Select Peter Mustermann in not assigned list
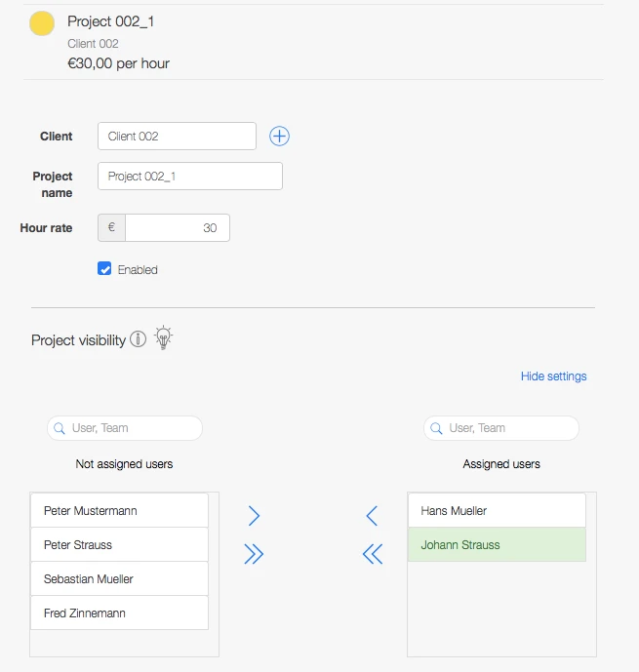639x672 pixels. (x=119, y=511)
